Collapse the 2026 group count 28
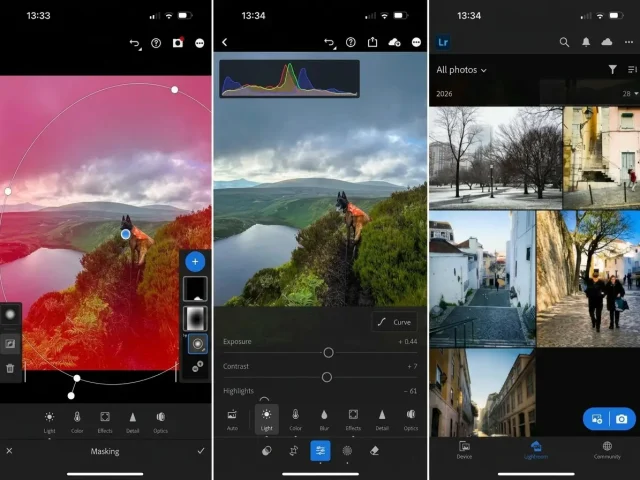Image resolution: width=640 pixels, height=480 pixels. click(630, 94)
